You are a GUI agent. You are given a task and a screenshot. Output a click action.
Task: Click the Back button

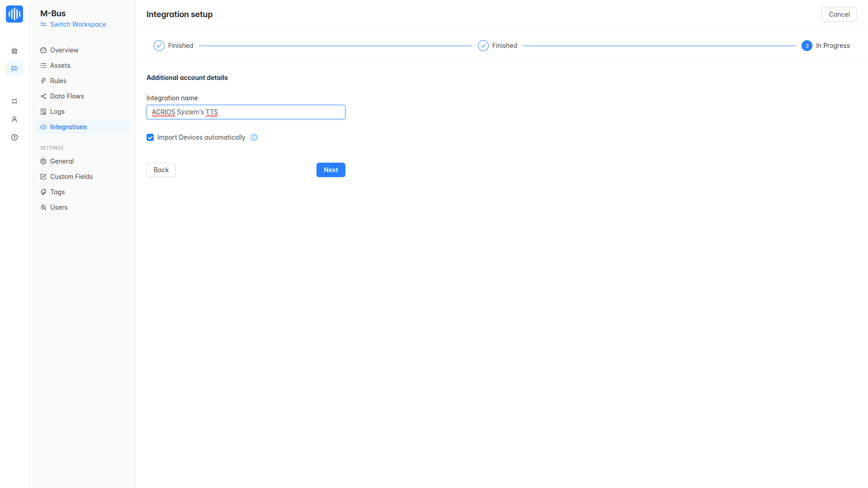161,170
